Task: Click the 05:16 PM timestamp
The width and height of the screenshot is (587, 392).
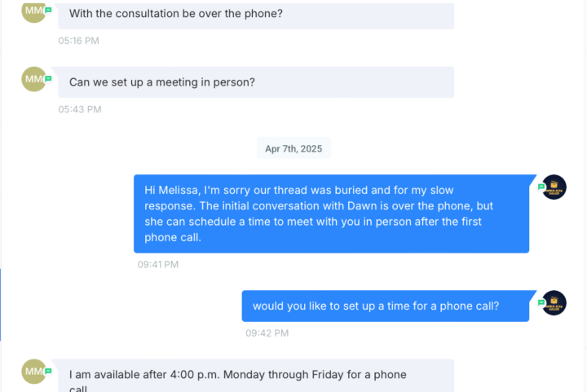Action: [x=78, y=40]
